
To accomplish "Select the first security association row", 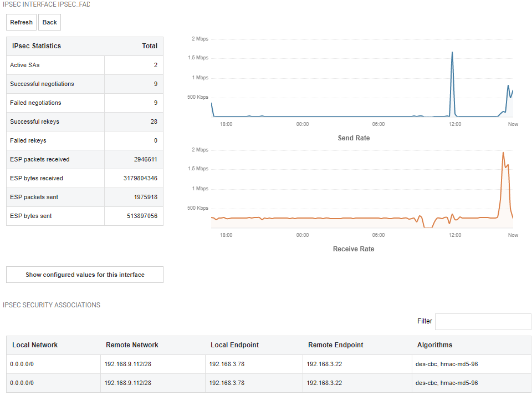I will tap(268, 364).
